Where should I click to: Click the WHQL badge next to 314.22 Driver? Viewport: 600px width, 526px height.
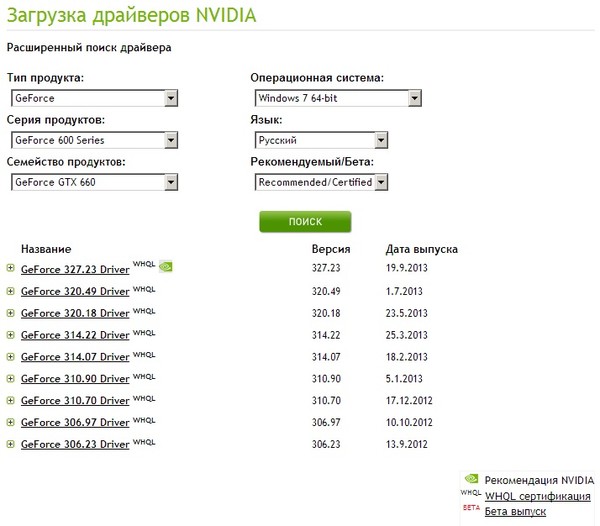click(144, 332)
